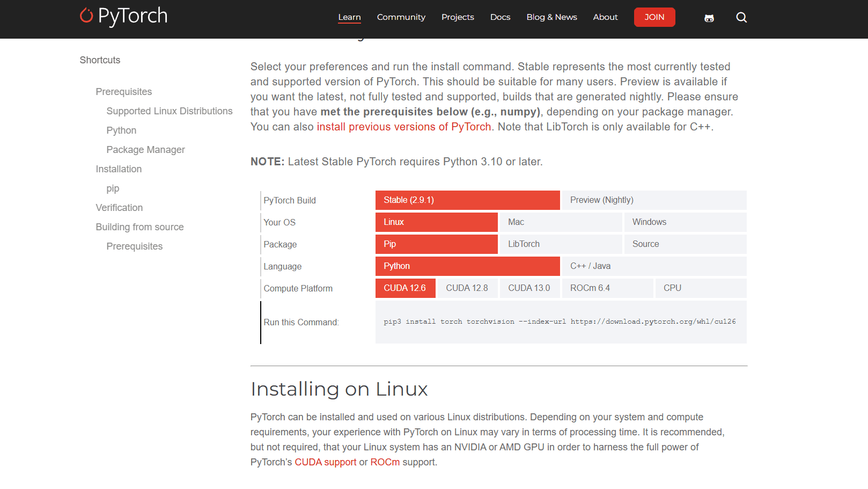Select Preview (Nightly) build
868x489 pixels.
point(654,200)
